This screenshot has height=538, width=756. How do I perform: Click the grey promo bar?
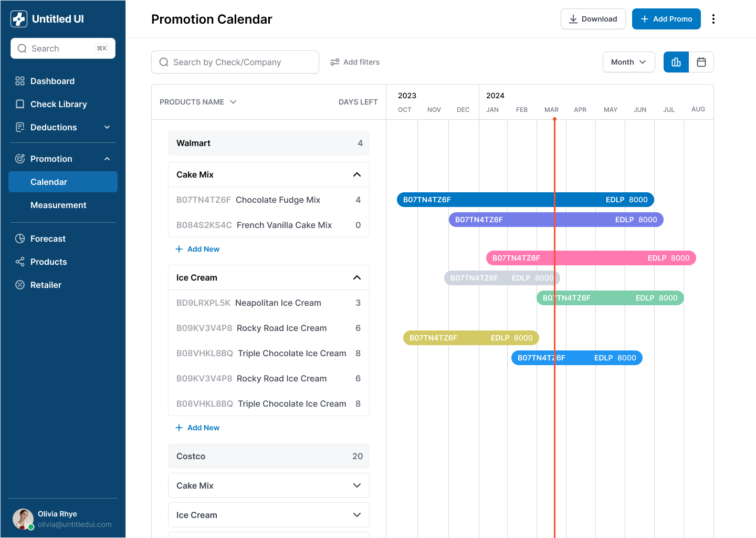502,278
